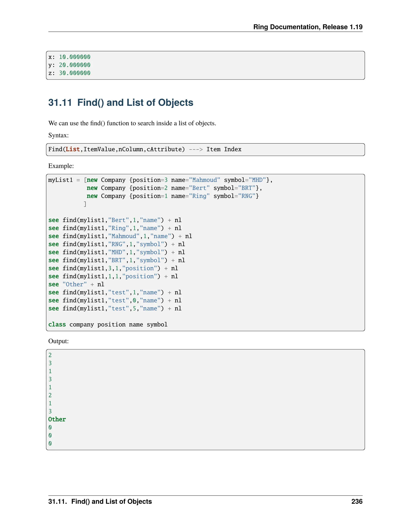This screenshot has width=411, height=532.
Task: Click the line see "Other" + nl
Action: pos(76,284)
